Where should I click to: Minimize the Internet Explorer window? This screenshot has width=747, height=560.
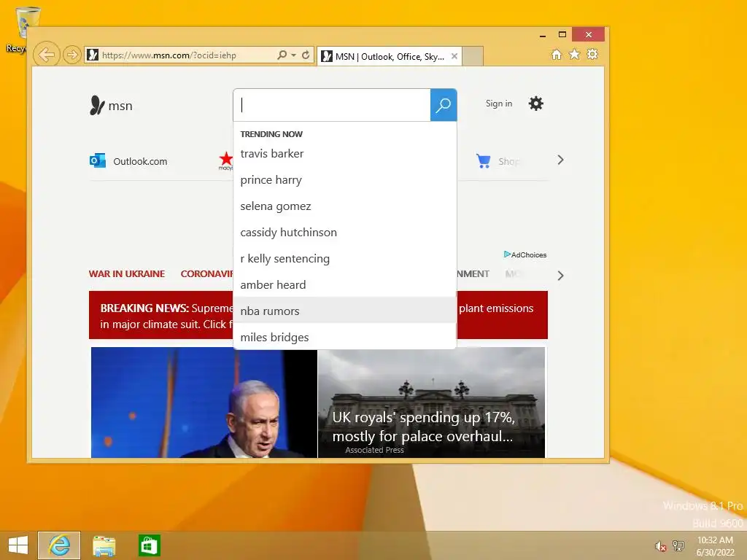click(x=543, y=35)
